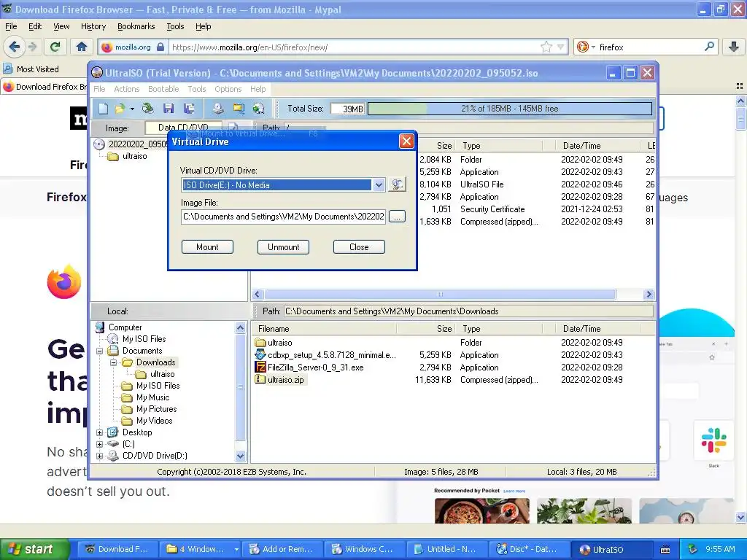Collapse the Downloads node in Local tree
Viewport: 747px width, 560px height.
pos(113,363)
